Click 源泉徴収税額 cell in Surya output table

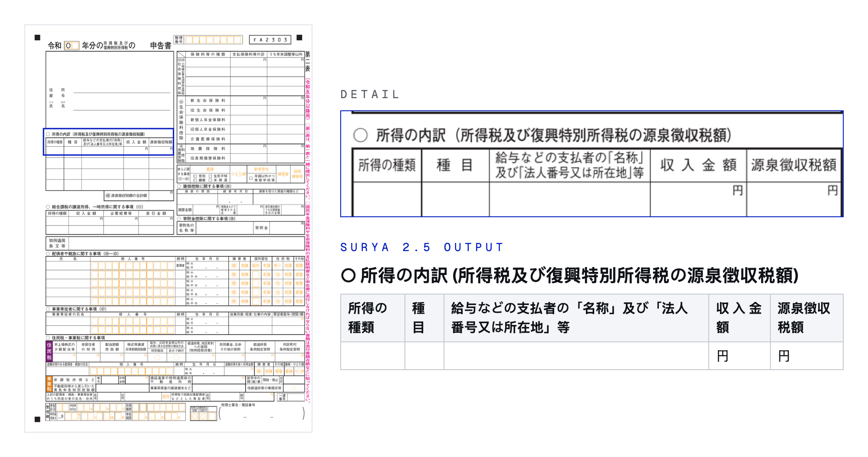pos(807,318)
